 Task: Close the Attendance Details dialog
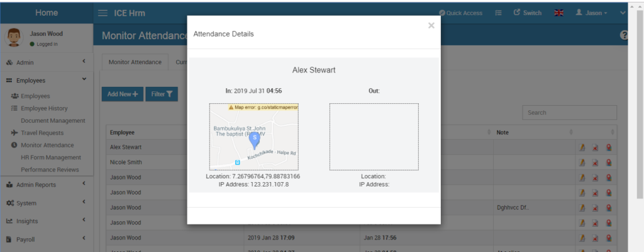431,26
